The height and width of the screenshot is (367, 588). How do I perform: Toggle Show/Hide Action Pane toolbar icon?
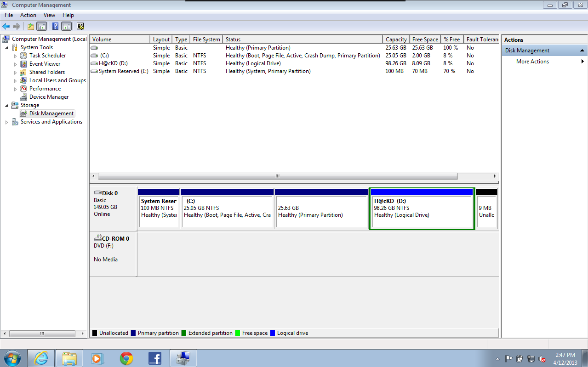click(x=66, y=27)
